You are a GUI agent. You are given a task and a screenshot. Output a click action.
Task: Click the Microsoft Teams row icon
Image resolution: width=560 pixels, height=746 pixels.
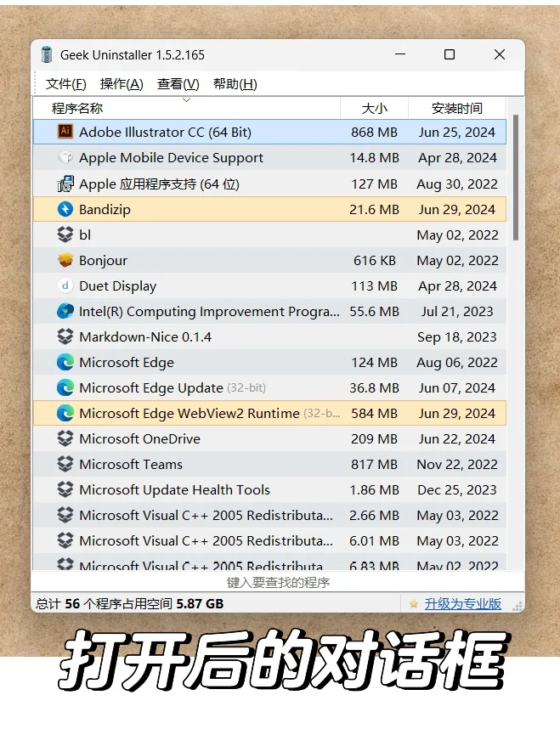click(x=65, y=464)
